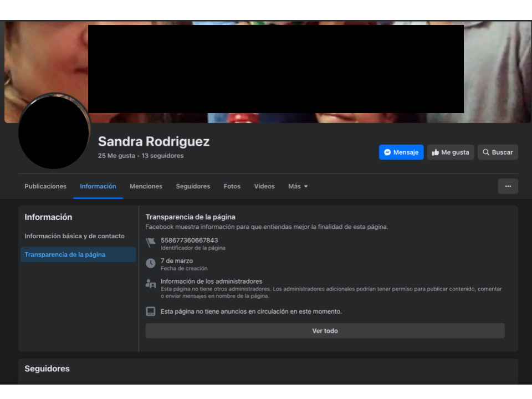Viewport: 532px width, 399px height.
Task: Search the page using Buscar button
Action: point(498,152)
